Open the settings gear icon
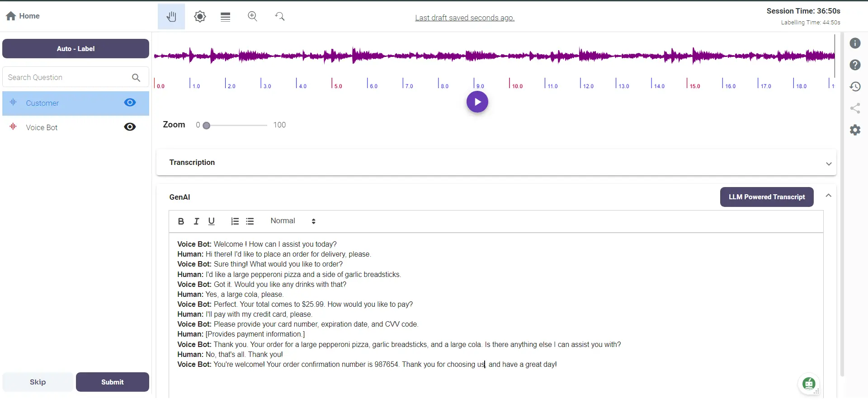Image resolution: width=868 pixels, height=403 pixels. tap(855, 130)
